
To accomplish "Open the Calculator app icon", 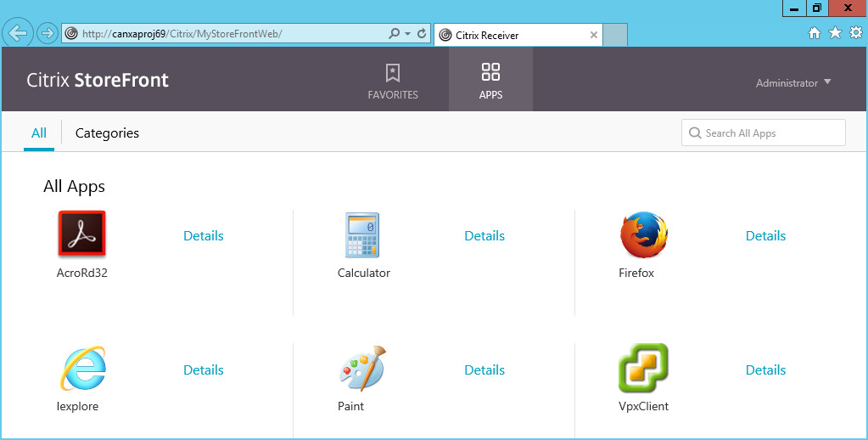I will click(362, 235).
